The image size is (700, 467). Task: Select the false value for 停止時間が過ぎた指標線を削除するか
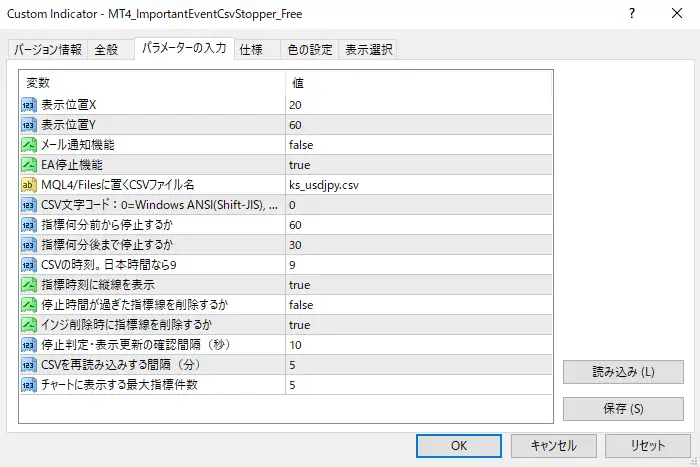pos(301,305)
